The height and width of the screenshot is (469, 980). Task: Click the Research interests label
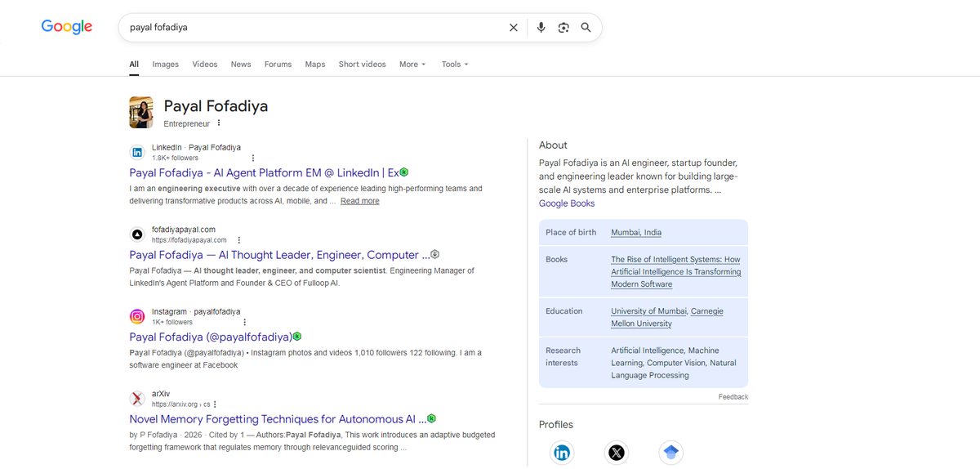tap(563, 356)
